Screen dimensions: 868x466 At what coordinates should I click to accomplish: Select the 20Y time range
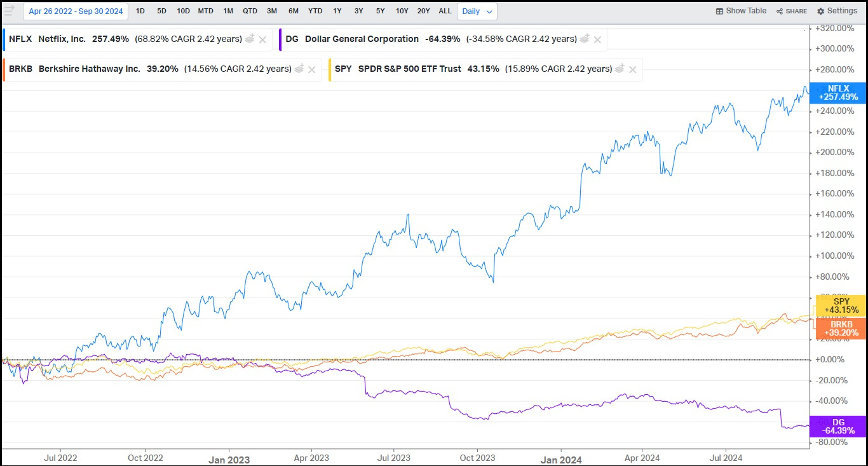click(424, 11)
